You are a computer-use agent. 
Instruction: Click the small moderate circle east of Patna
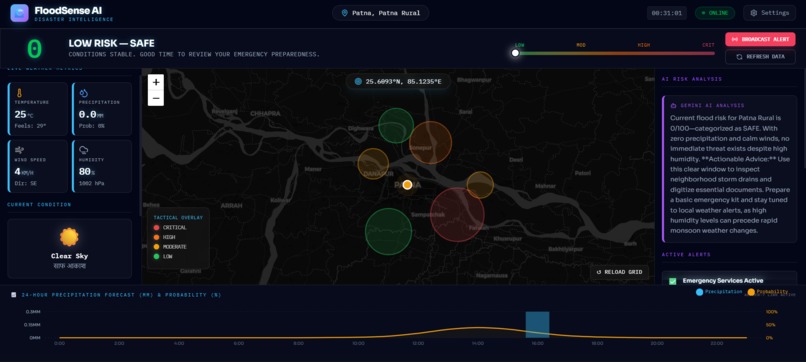tap(480, 185)
